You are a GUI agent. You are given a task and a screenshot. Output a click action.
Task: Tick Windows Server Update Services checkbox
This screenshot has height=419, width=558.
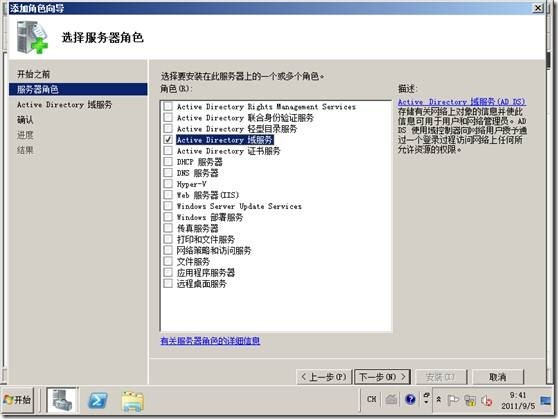(168, 206)
